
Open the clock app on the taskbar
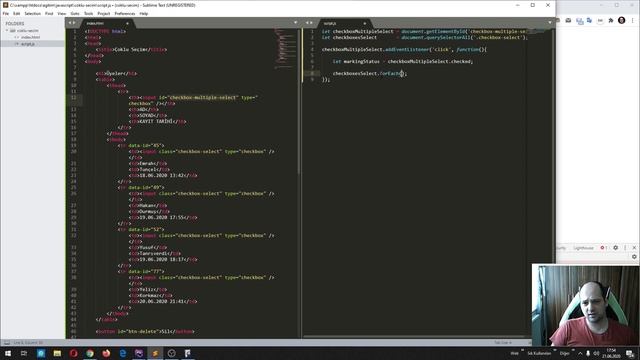171,353
